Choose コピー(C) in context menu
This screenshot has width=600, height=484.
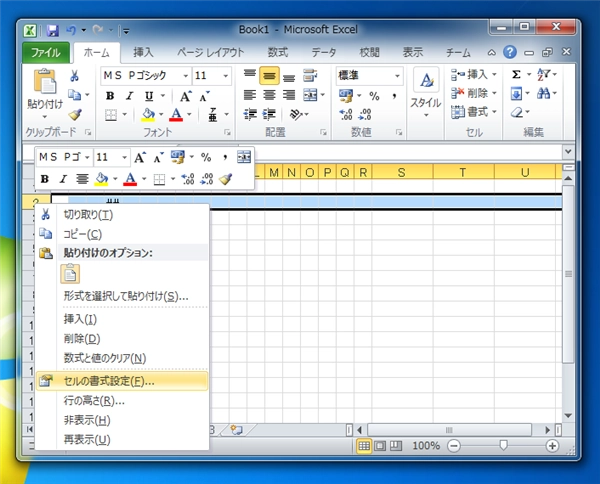122,234
